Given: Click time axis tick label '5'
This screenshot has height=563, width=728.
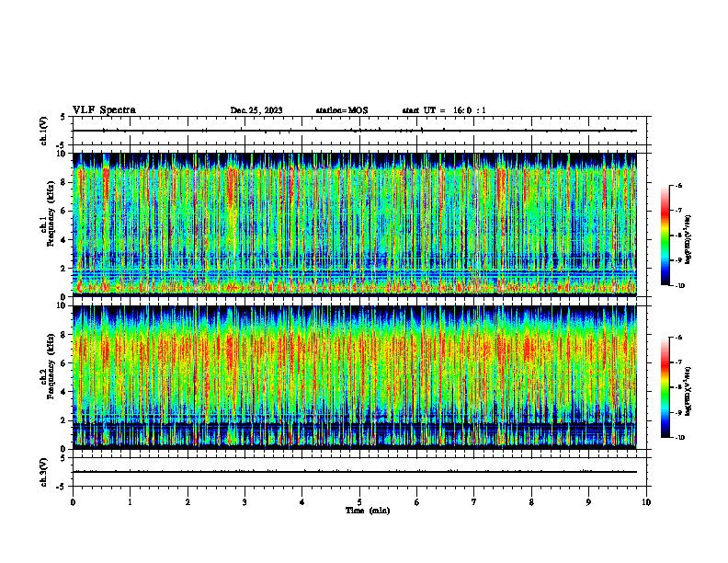Looking at the screenshot, I should pyautogui.click(x=359, y=502).
